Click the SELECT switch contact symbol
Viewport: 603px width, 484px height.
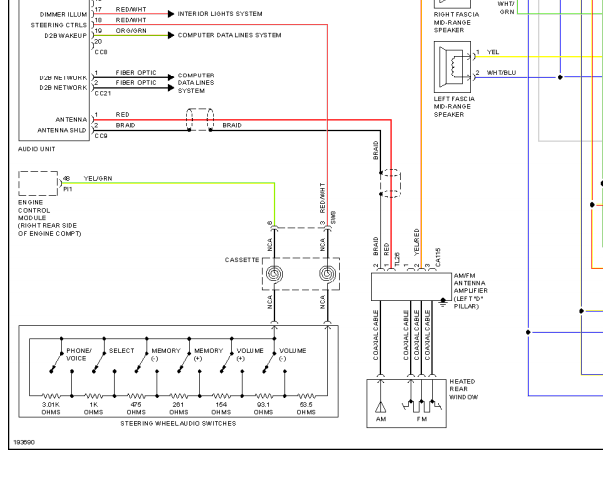coord(99,362)
